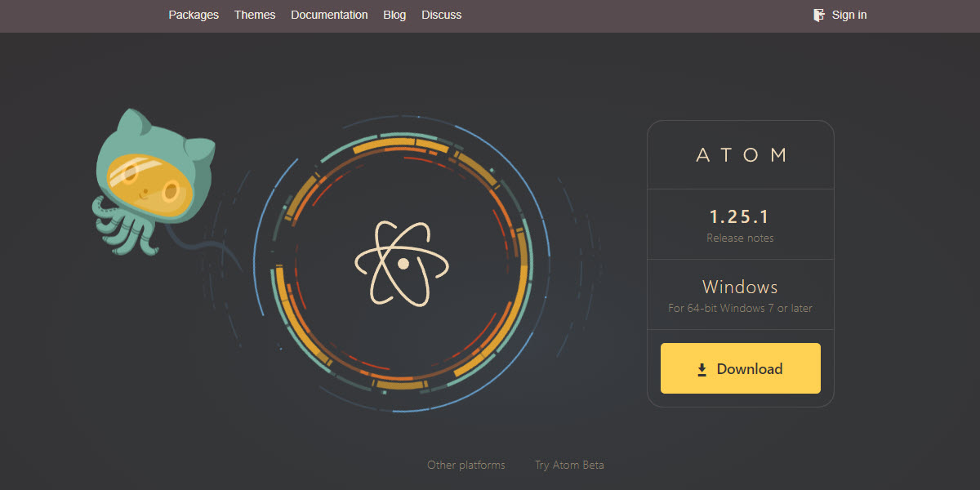The height and width of the screenshot is (490, 980).
Task: Open the Packages page
Action: (194, 15)
